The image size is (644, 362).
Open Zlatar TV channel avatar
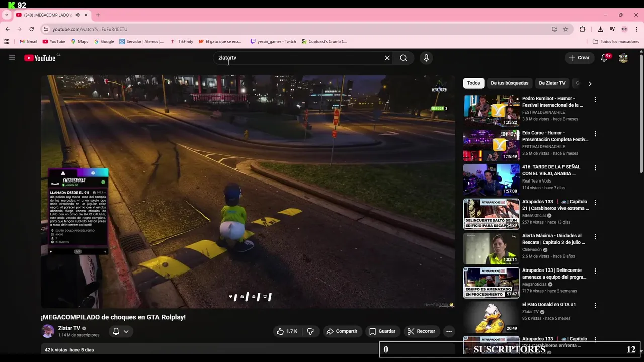(x=48, y=331)
